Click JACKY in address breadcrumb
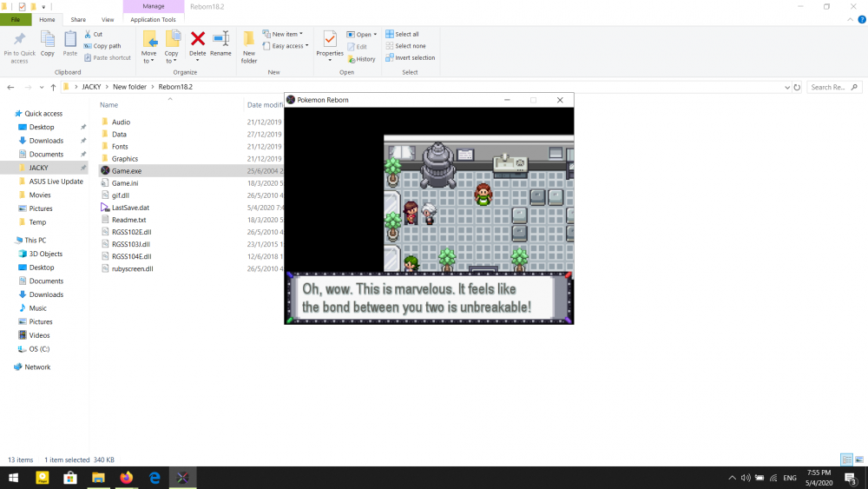Viewport: 868px width, 489px height. pyautogui.click(x=91, y=87)
